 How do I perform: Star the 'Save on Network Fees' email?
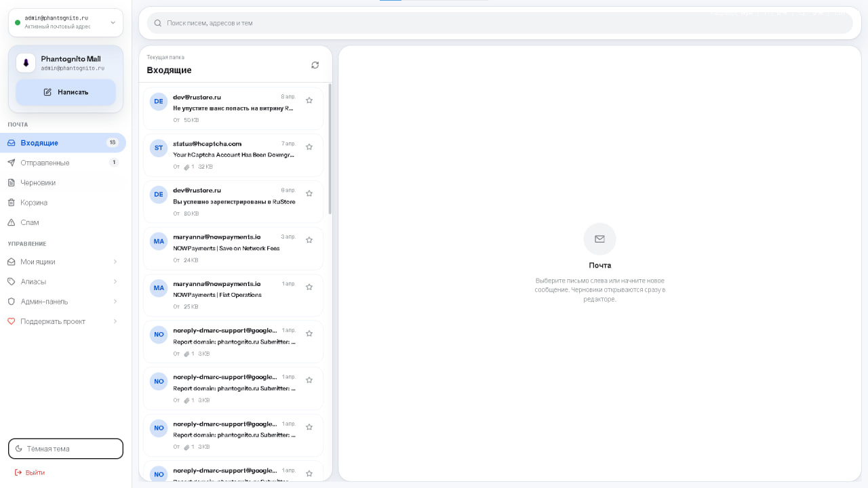pos(309,240)
